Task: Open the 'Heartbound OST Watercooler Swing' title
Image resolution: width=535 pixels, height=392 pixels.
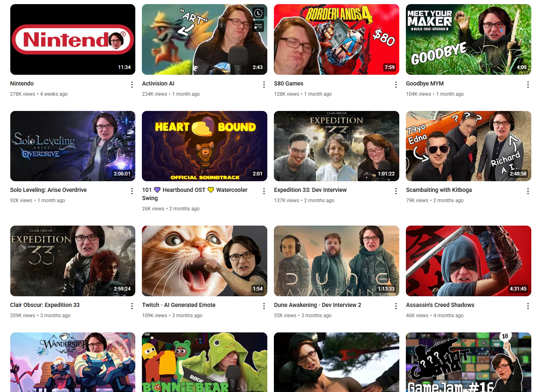Action: [x=195, y=194]
